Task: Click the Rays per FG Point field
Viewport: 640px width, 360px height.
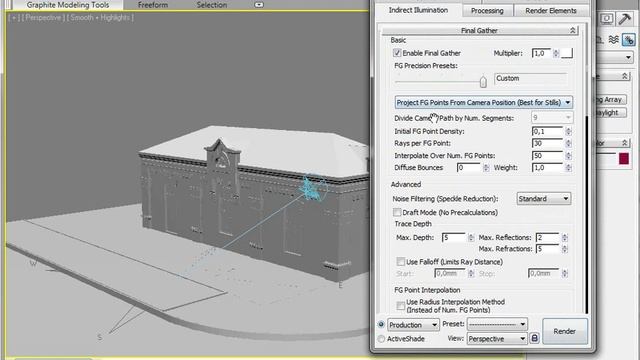Action: coord(548,143)
